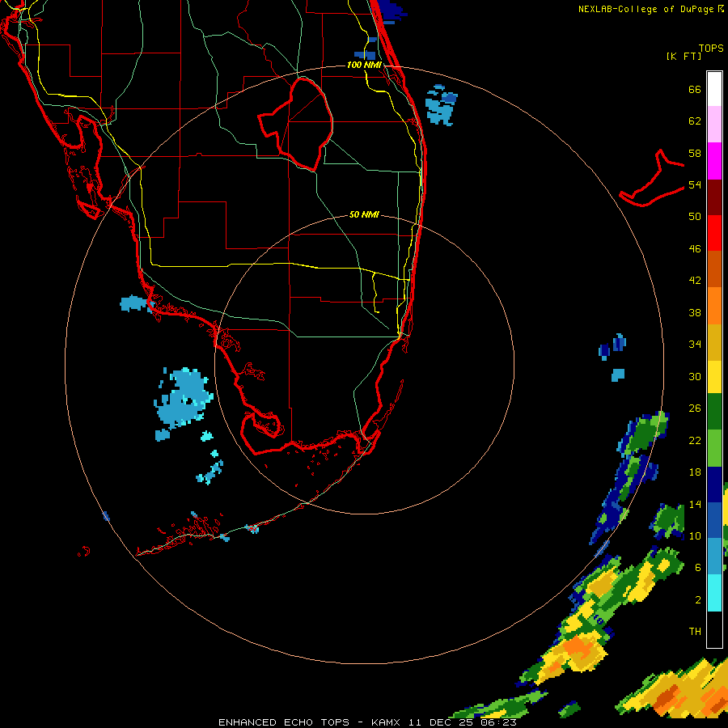Click the light-blue echo northeast offshore of Florida
Screen dimensions: 728x728
coord(441,106)
